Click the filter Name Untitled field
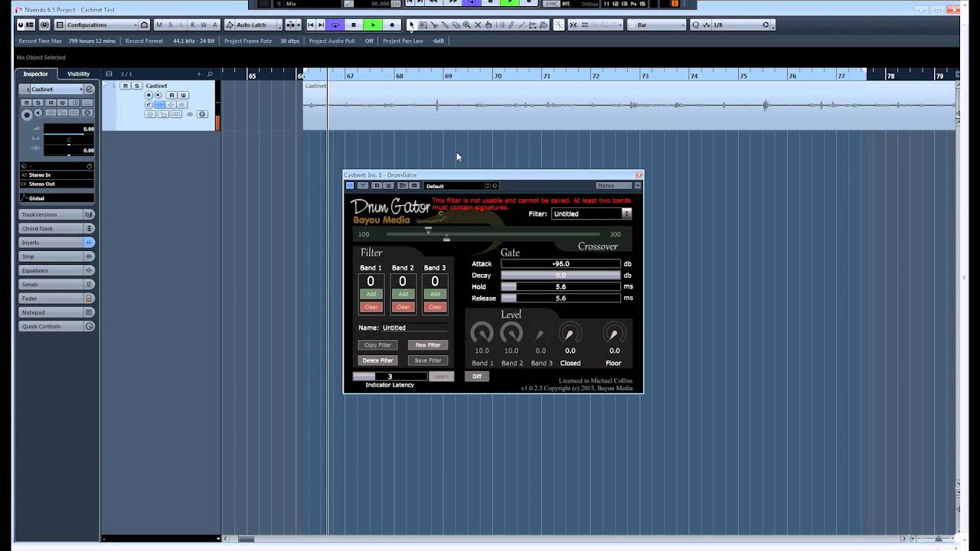 [x=414, y=328]
